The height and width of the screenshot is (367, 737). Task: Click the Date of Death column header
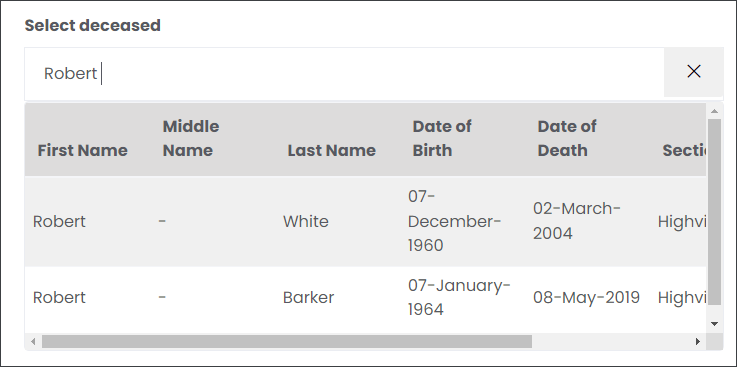click(567, 139)
